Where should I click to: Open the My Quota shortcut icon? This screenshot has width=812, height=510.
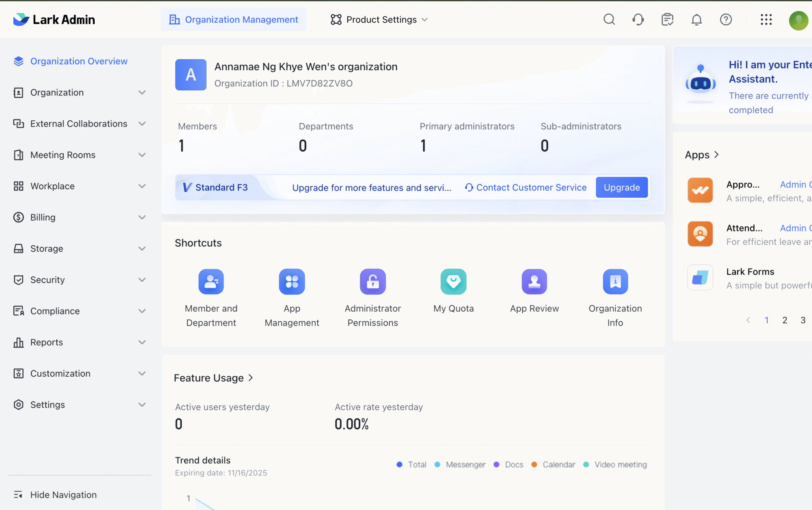tap(453, 282)
